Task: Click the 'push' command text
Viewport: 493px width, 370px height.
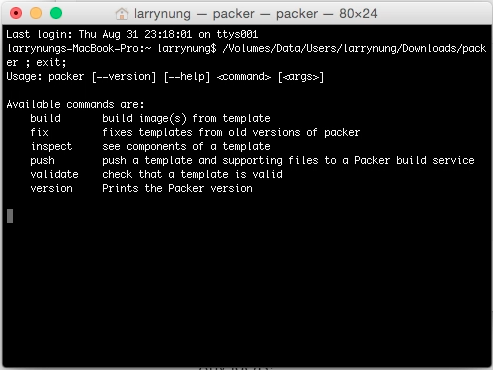Action: [x=42, y=161]
